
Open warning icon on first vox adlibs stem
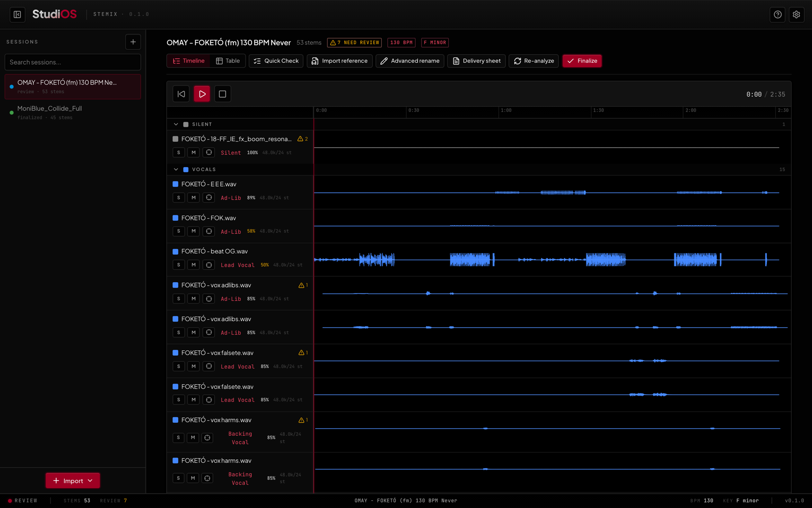(301, 285)
